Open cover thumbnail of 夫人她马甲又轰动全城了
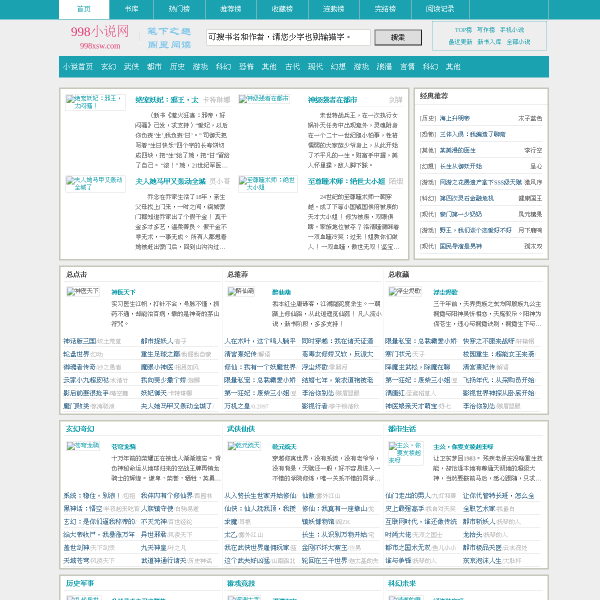The height and width of the screenshot is (600, 600). point(95,184)
